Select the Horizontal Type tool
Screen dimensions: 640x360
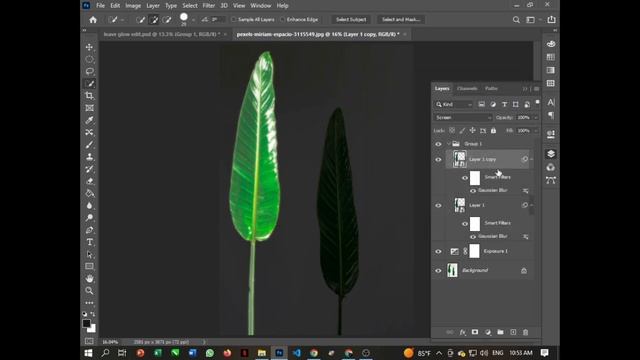tap(89, 242)
